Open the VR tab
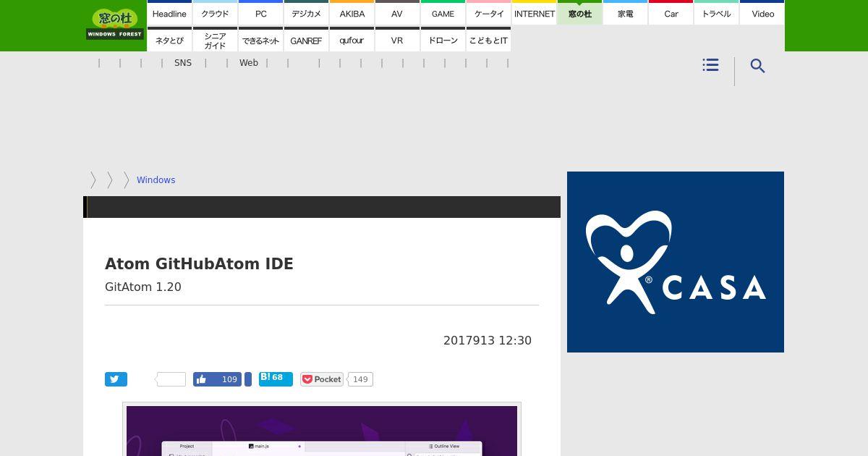Viewport: 868px width, 456px height. [397, 40]
